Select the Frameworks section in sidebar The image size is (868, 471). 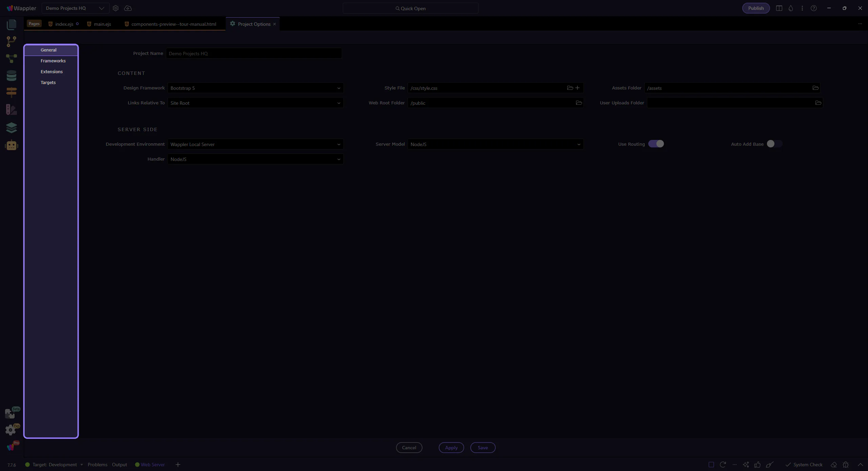53,61
